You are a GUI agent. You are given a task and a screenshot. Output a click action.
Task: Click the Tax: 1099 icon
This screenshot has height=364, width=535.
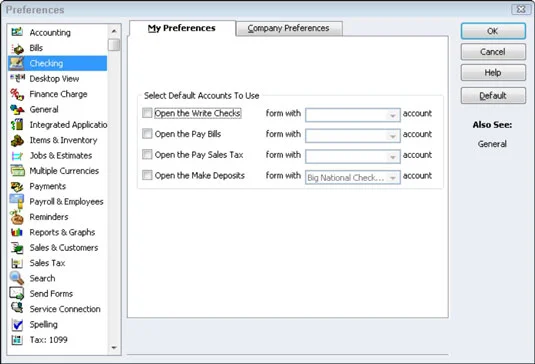pos(17,340)
